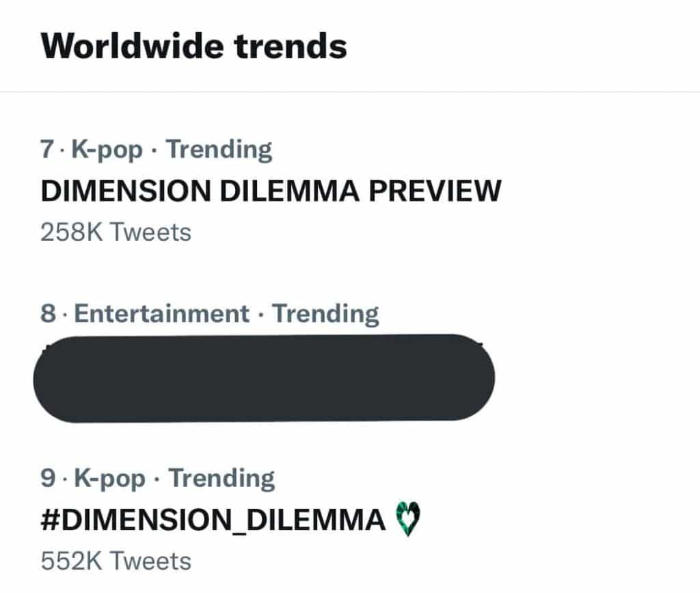Click the word Tweets next to 552K
Image resolution: width=700 pixels, height=593 pixels.
(x=150, y=561)
